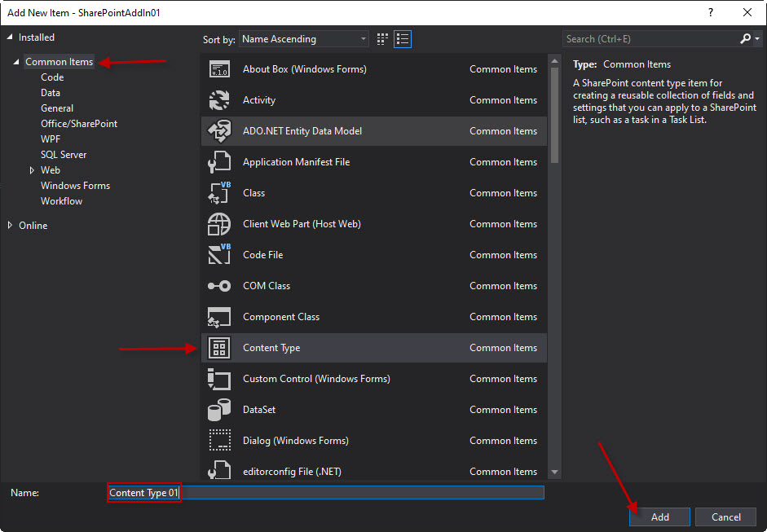Open the search options dropdown arrow

(757, 38)
